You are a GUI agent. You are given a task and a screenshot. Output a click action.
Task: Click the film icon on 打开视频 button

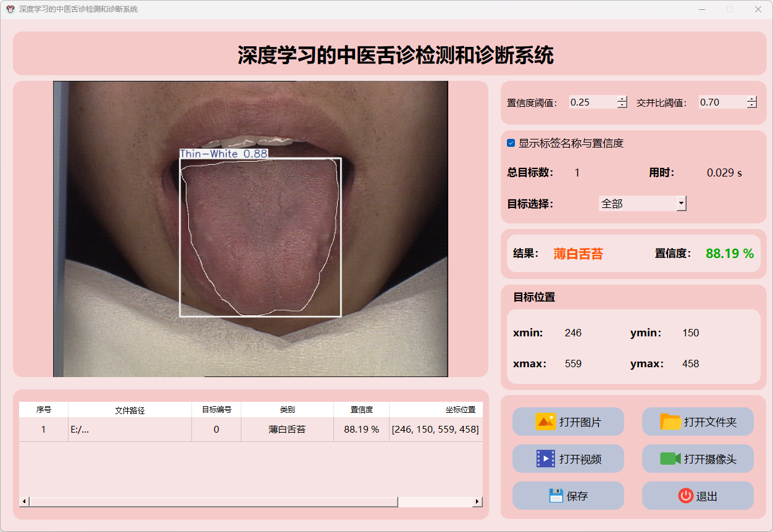(x=546, y=459)
